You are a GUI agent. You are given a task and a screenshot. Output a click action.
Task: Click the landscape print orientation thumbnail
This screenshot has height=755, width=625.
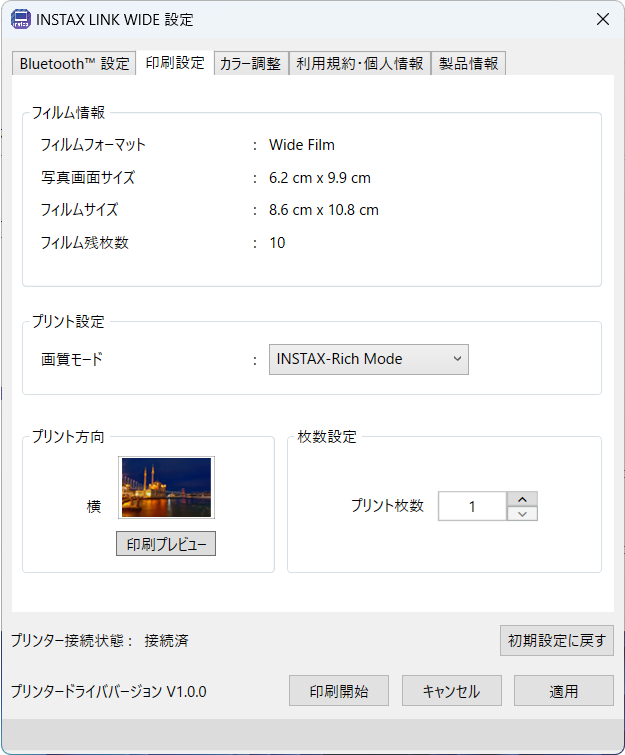click(166, 487)
